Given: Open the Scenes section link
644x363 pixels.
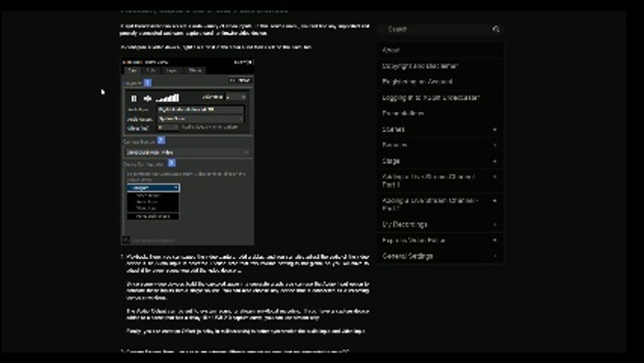Looking at the screenshot, I should (393, 129).
